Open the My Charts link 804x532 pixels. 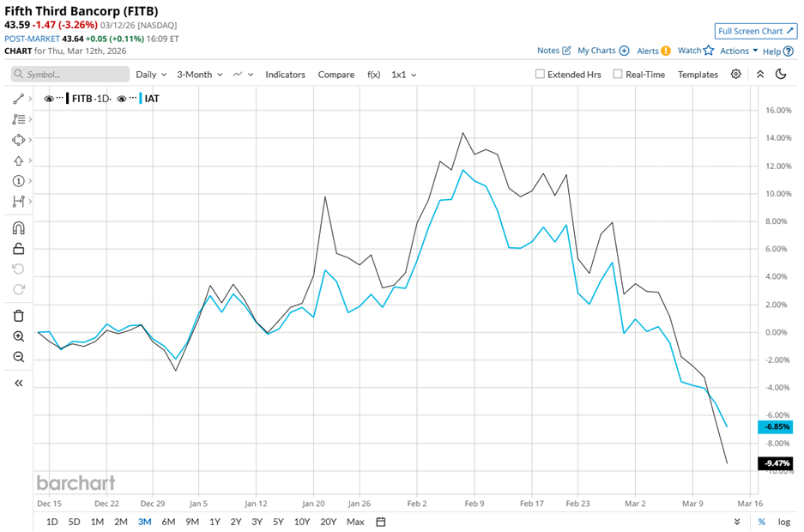pyautogui.click(x=596, y=51)
